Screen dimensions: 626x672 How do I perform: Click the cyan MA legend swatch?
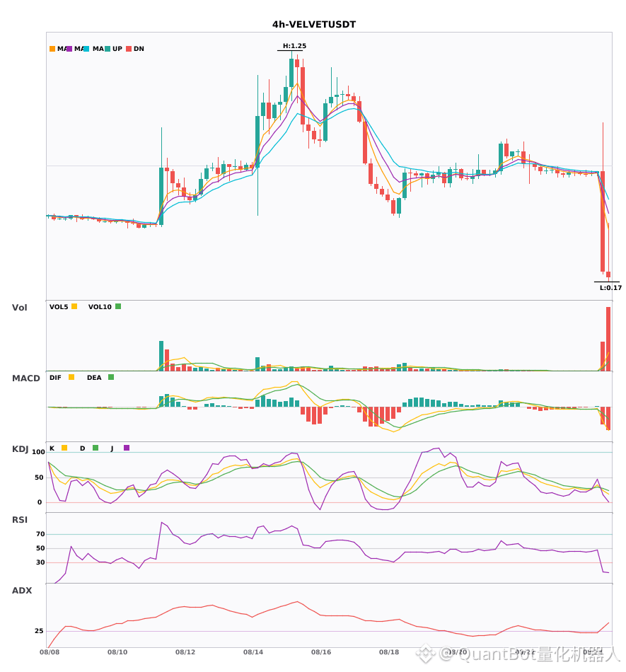[x=86, y=49]
